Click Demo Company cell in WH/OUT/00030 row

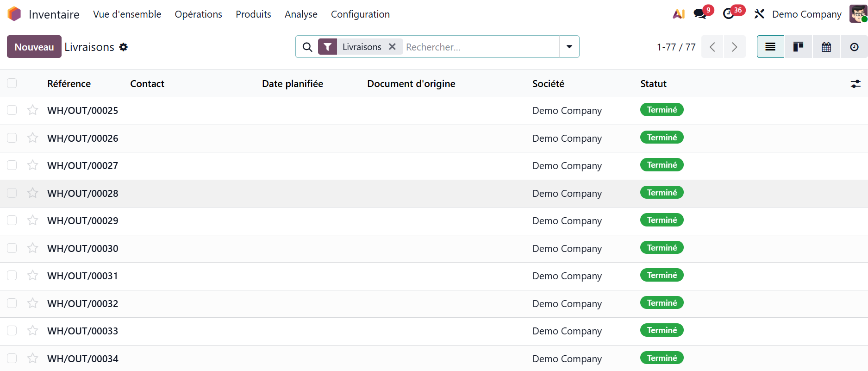tap(567, 249)
